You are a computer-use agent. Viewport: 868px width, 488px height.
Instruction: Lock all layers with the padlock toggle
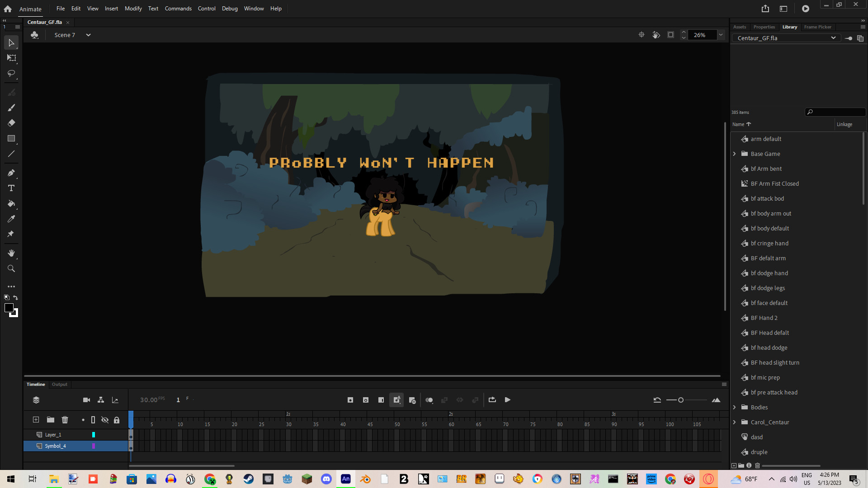(116, 420)
